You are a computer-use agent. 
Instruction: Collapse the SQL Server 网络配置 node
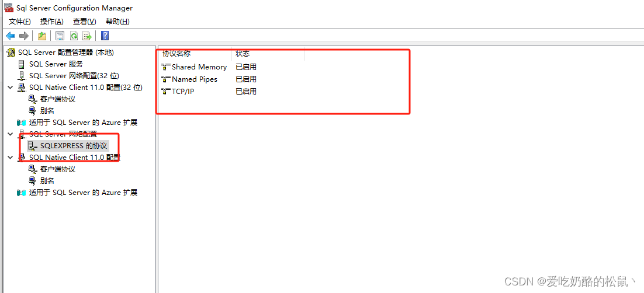(x=11, y=134)
